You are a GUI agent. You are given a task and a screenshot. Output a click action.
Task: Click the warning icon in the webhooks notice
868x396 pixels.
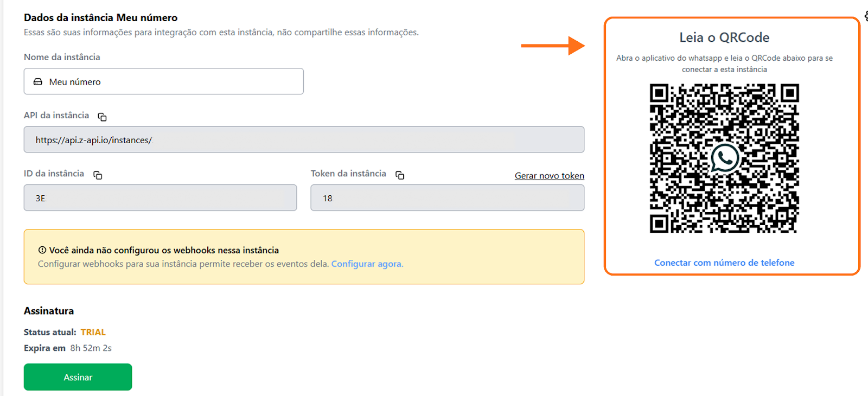(x=42, y=250)
